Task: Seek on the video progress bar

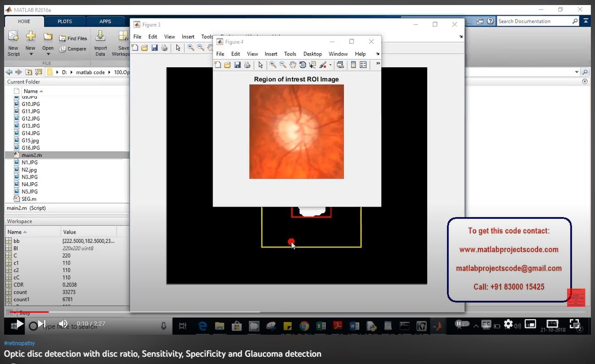Action: coord(297,312)
